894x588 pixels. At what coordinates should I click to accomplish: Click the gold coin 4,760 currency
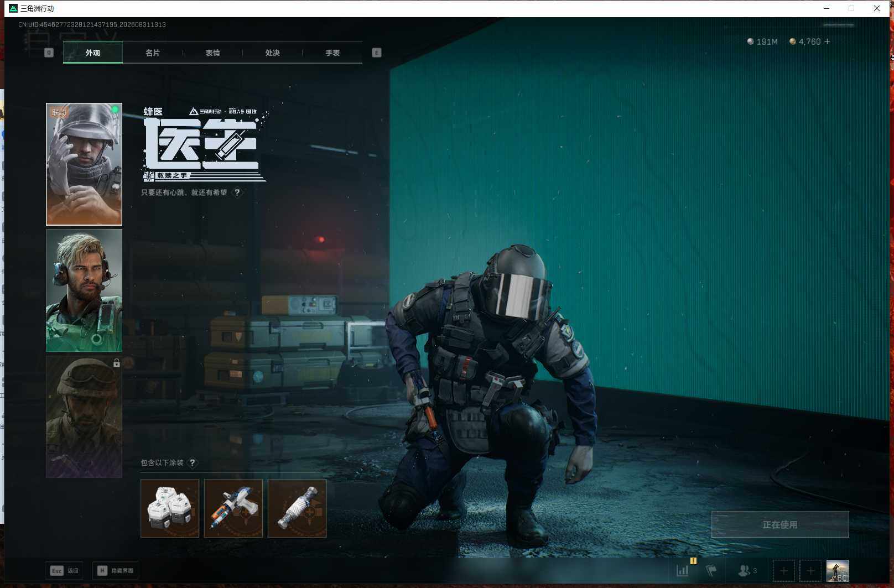[x=805, y=41]
